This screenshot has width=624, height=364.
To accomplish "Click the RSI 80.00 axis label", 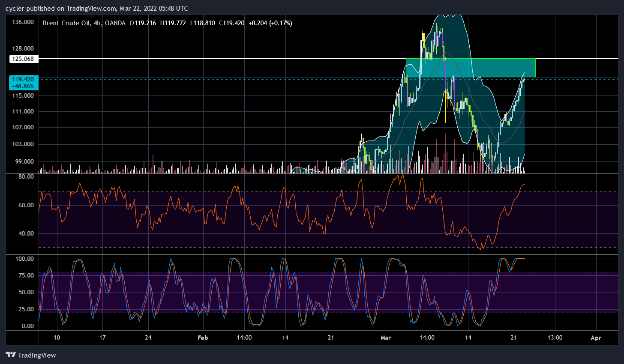I will click(x=26, y=176).
